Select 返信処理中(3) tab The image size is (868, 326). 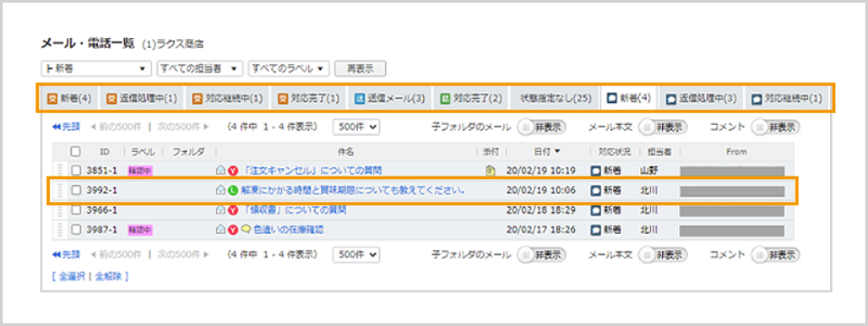(701, 99)
